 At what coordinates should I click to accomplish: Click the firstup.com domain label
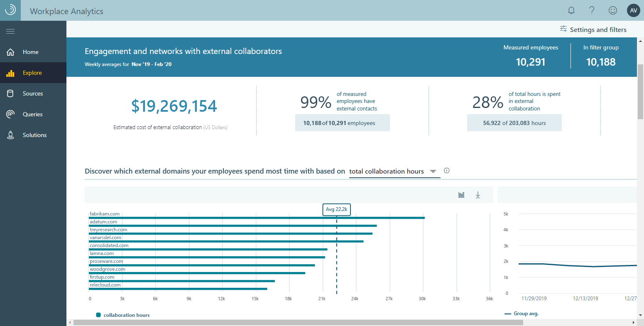point(102,277)
